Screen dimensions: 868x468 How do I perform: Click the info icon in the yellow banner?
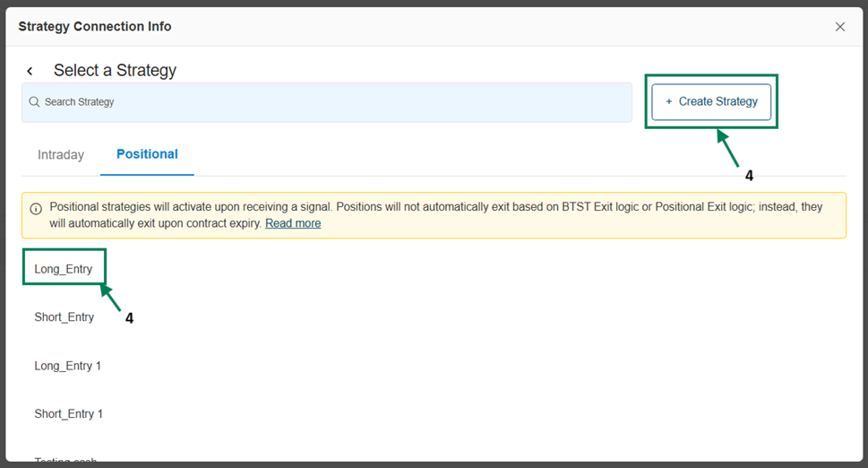[36, 209]
